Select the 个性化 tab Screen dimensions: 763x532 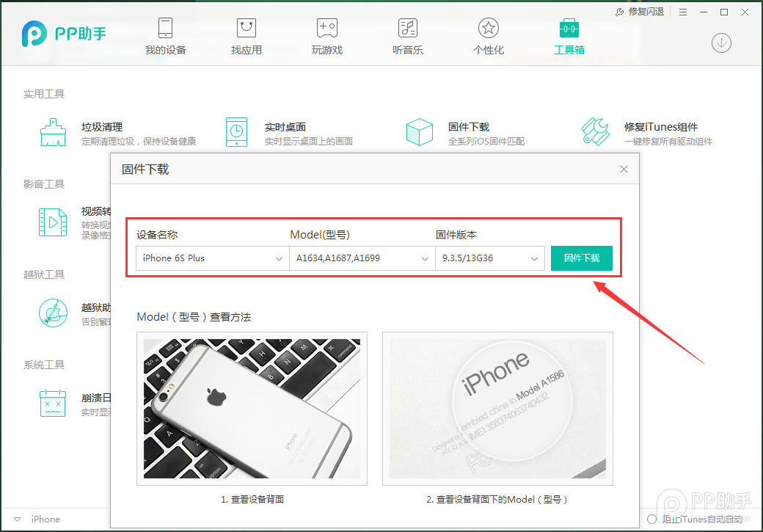pos(489,37)
